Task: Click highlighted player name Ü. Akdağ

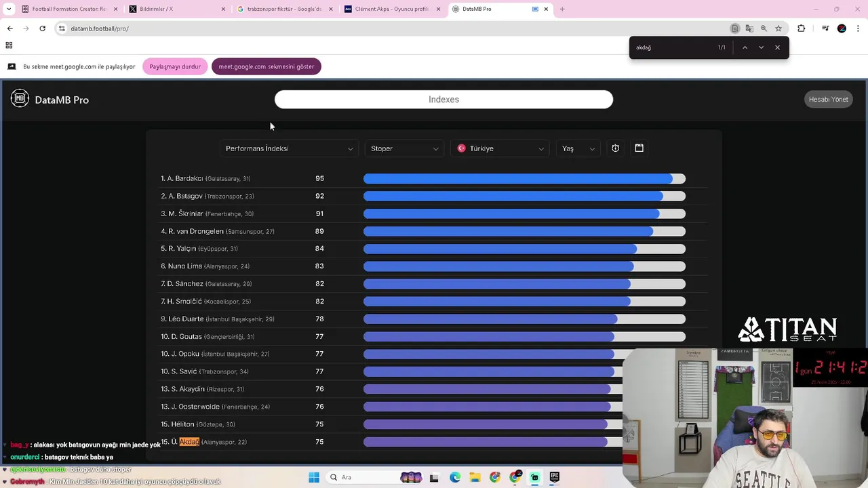Action: coord(185,442)
